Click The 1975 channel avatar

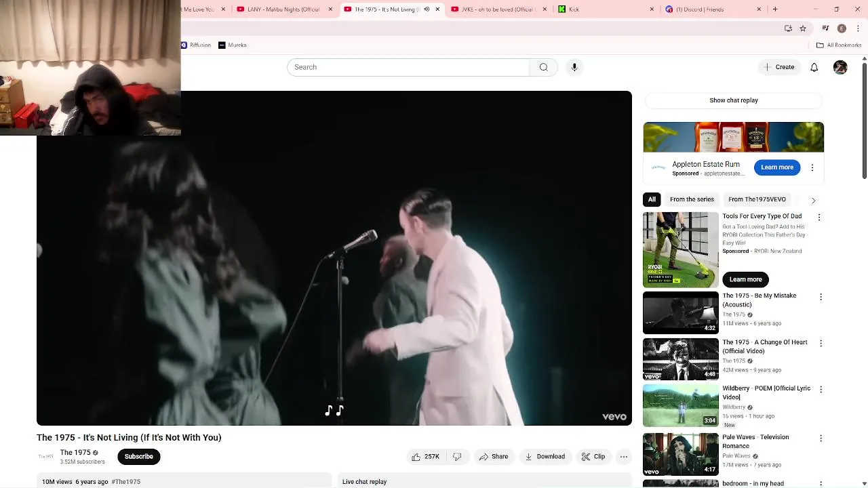(45, 457)
